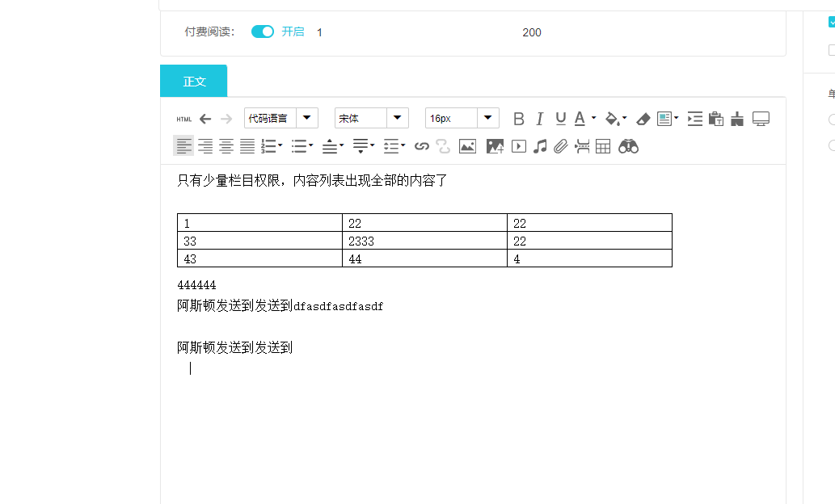The height and width of the screenshot is (504, 835).
Task: Insert a single image into editor
Action: pos(467,146)
